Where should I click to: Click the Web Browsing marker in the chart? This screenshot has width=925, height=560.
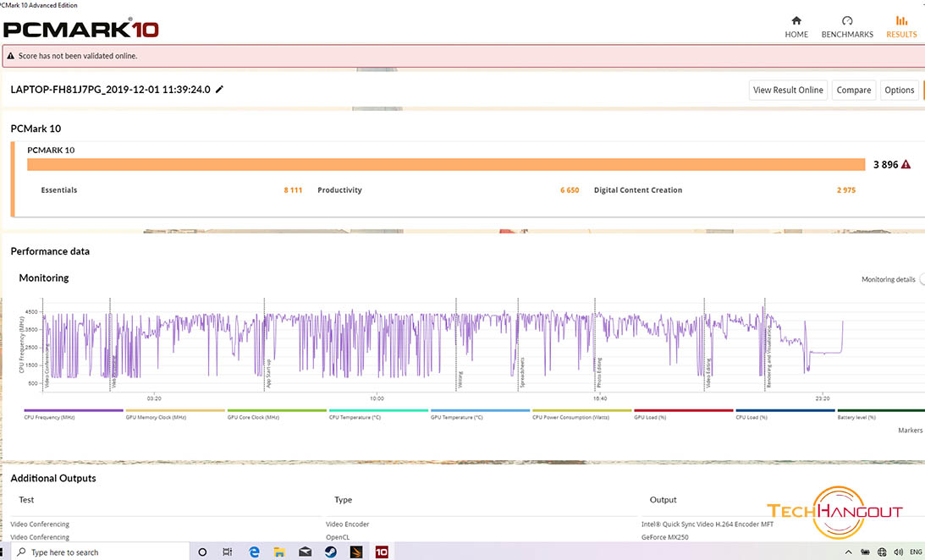pos(113,372)
